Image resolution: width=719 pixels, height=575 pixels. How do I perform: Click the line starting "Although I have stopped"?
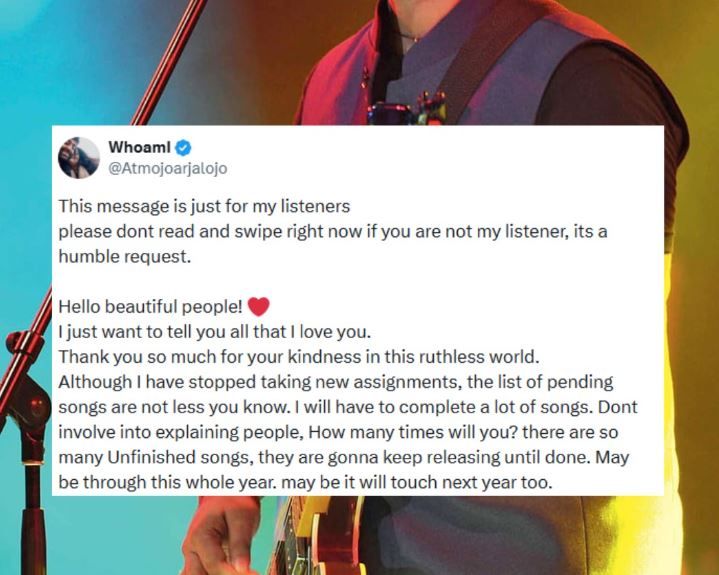pos(335,382)
